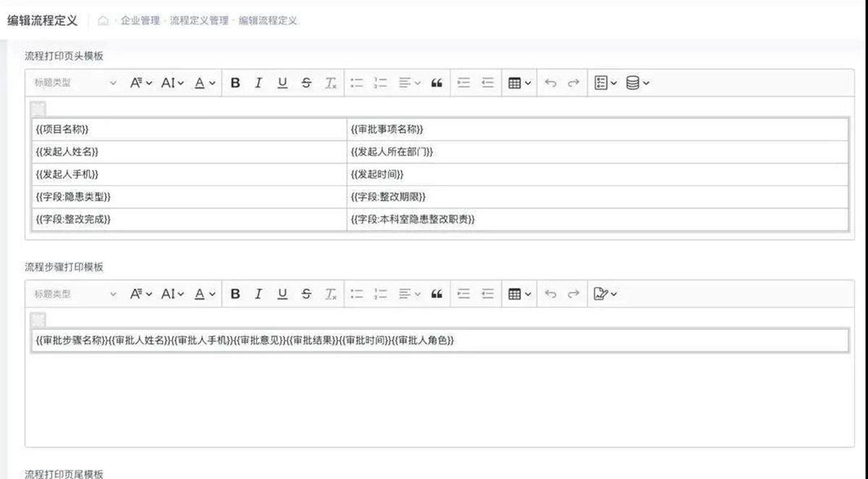Go to 企业管理 breadcrumb
The width and height of the screenshot is (868, 479).
(x=140, y=21)
